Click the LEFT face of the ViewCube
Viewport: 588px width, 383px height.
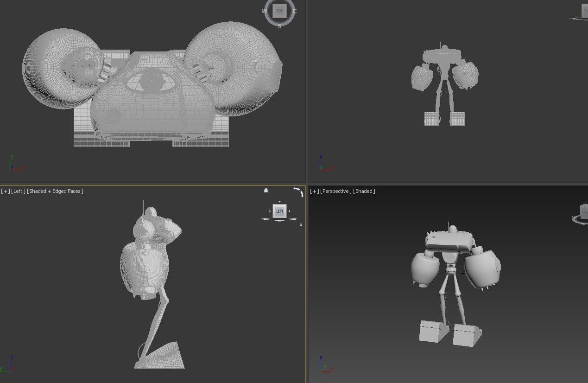click(279, 211)
